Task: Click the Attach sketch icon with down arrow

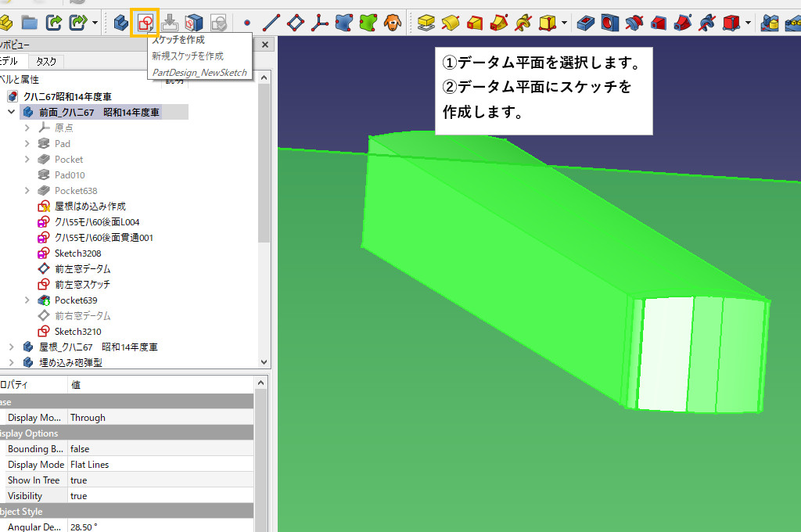Action: pyautogui.click(x=170, y=23)
